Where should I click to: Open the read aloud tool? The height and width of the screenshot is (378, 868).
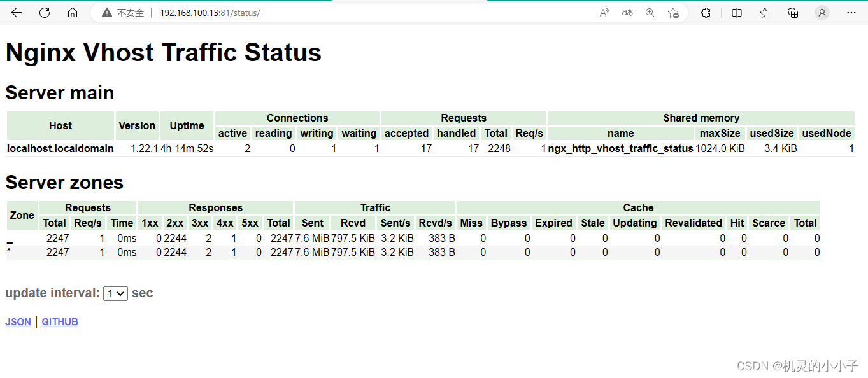pyautogui.click(x=605, y=13)
